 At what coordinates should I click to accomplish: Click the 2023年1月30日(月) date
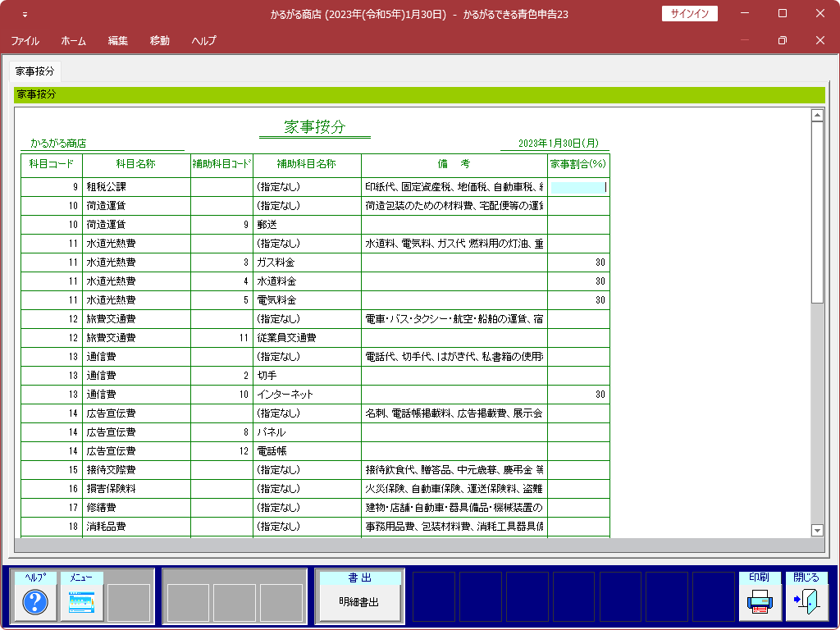(x=558, y=144)
